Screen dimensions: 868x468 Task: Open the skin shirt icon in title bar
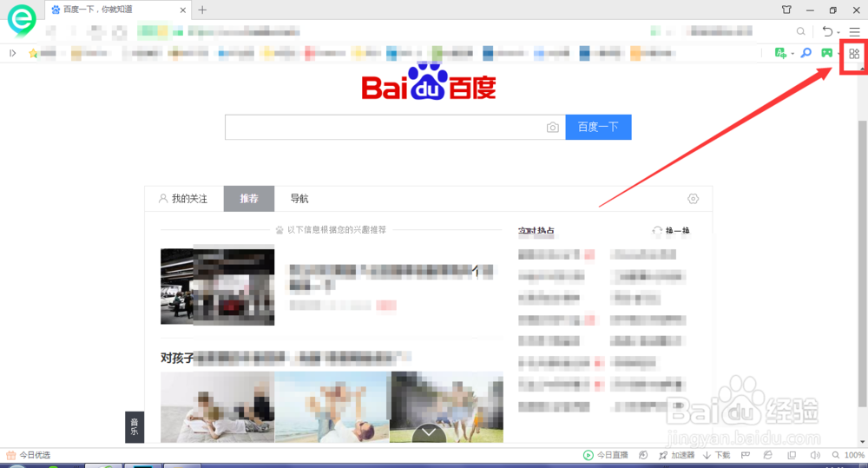coord(786,10)
